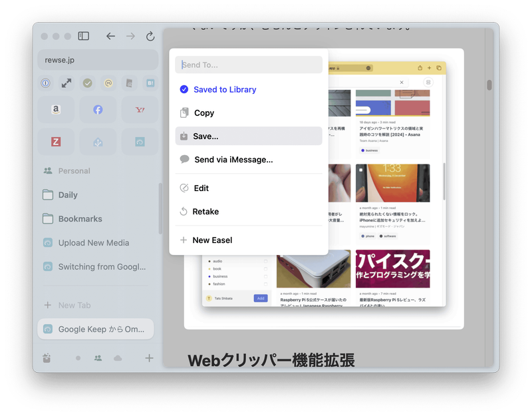Click the Send To... input field
The height and width of the screenshot is (416, 532).
(x=248, y=65)
